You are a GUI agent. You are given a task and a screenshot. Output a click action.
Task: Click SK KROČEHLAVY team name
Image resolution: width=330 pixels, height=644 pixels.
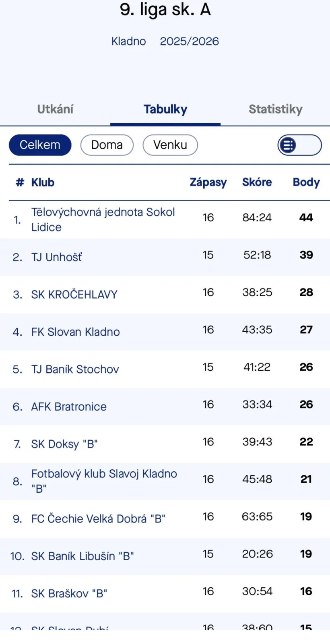click(74, 294)
